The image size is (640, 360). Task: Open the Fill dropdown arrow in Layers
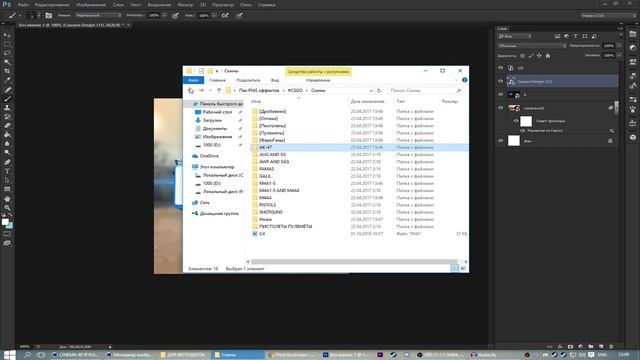[x=619, y=56]
